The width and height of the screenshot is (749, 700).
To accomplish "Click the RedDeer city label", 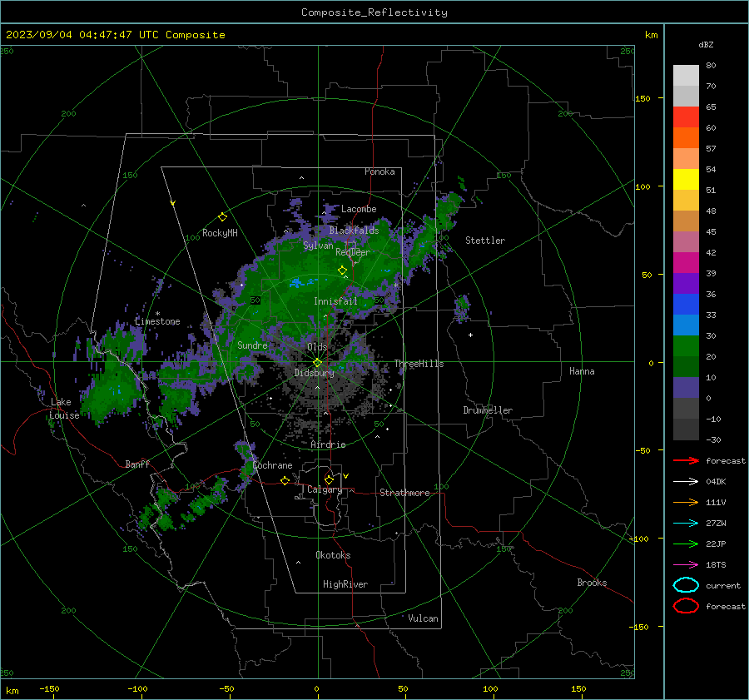I will click(x=353, y=252).
